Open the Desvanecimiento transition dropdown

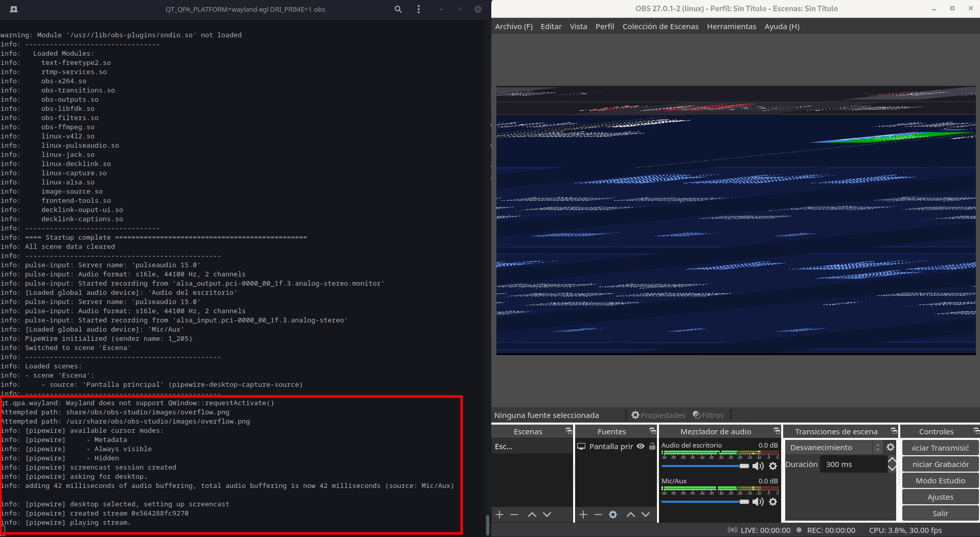[x=877, y=447]
